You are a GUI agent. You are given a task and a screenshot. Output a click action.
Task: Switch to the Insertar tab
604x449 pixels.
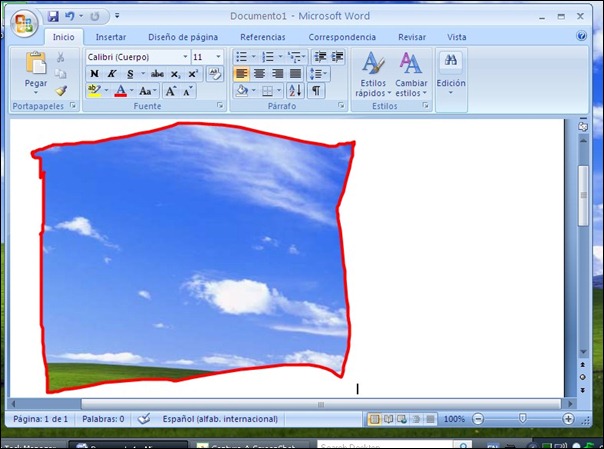[x=111, y=37]
